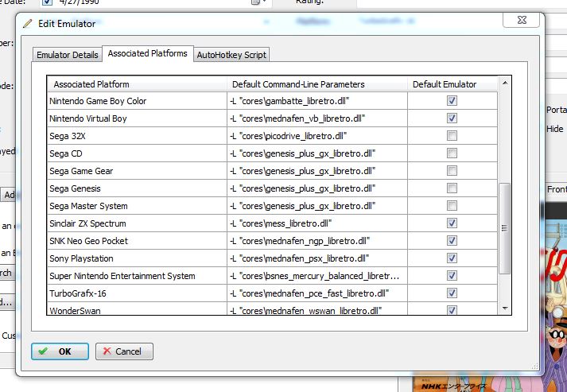Confirm changes with the OK button
This screenshot has width=567, height=392.
[x=60, y=351]
